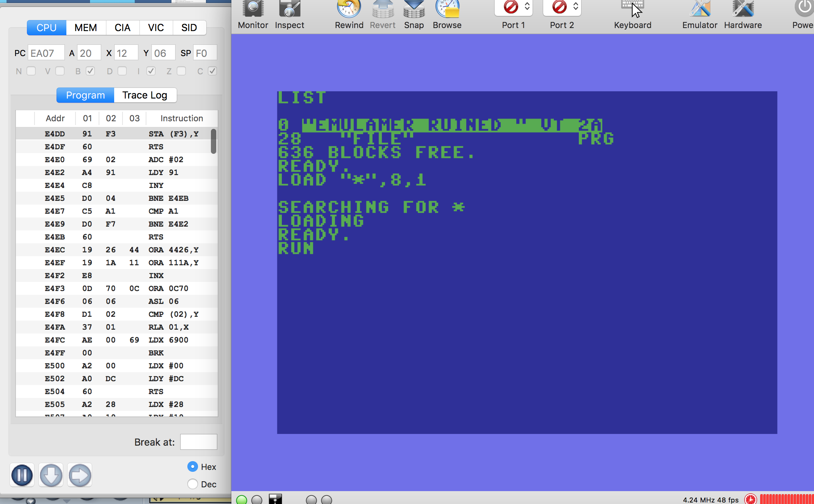This screenshot has width=814, height=504.
Task: Click the disassembly list scrollbar thumb
Action: click(214, 141)
